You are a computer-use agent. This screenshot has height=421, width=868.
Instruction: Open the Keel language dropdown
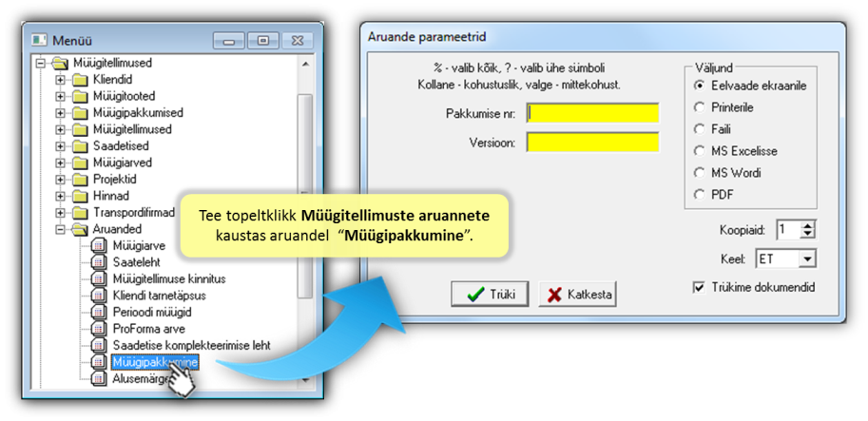(x=808, y=258)
